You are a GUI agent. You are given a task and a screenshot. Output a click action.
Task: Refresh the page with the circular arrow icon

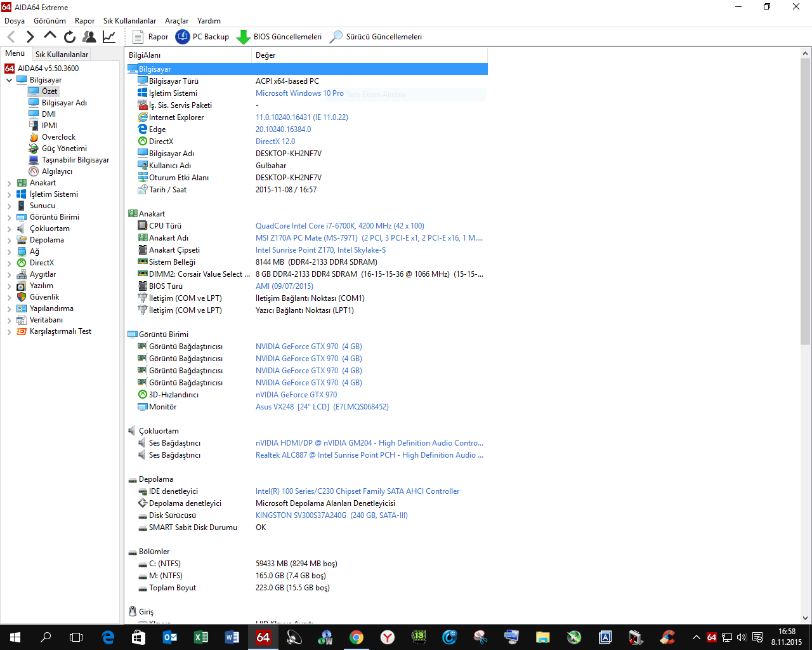(x=70, y=37)
